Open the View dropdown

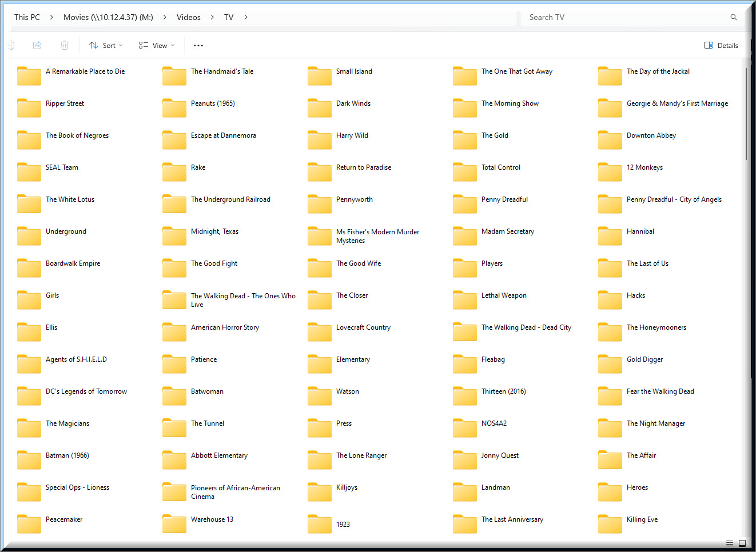point(157,45)
